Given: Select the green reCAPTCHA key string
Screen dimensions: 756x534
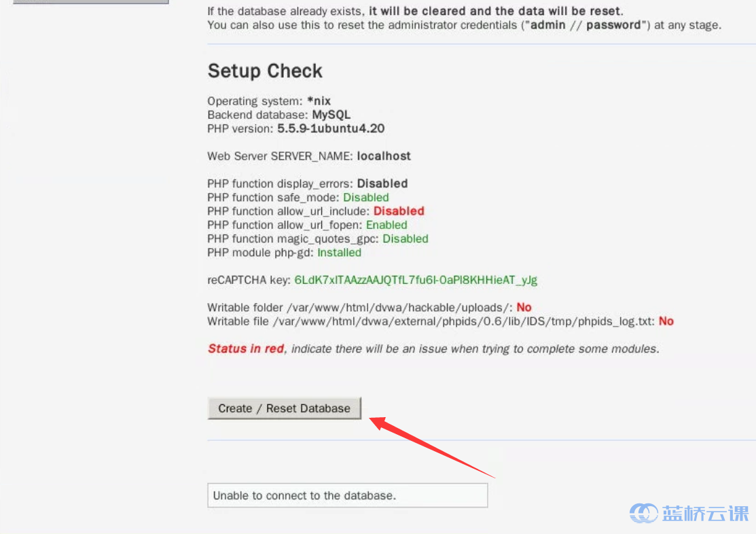Looking at the screenshot, I should pos(416,281).
